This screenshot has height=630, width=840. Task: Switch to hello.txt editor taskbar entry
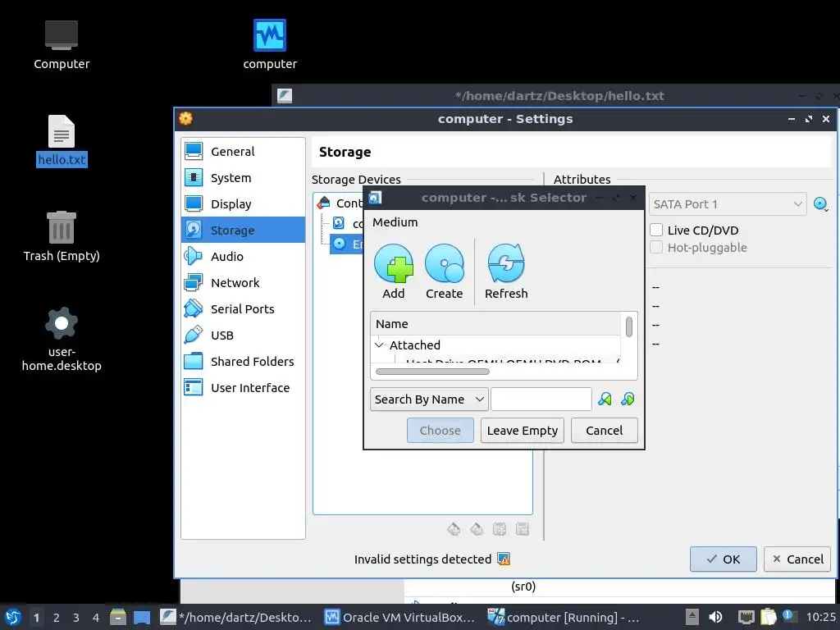click(236, 617)
